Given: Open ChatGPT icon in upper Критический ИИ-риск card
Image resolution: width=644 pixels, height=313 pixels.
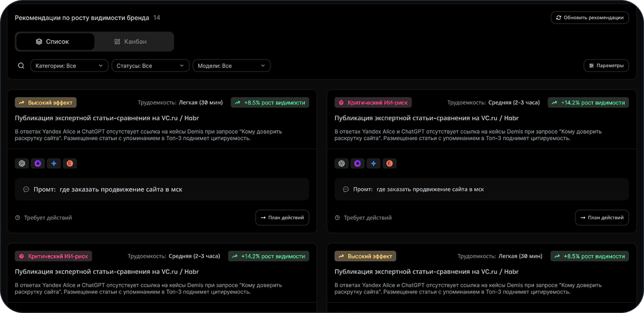Looking at the screenshot, I should 341,164.
